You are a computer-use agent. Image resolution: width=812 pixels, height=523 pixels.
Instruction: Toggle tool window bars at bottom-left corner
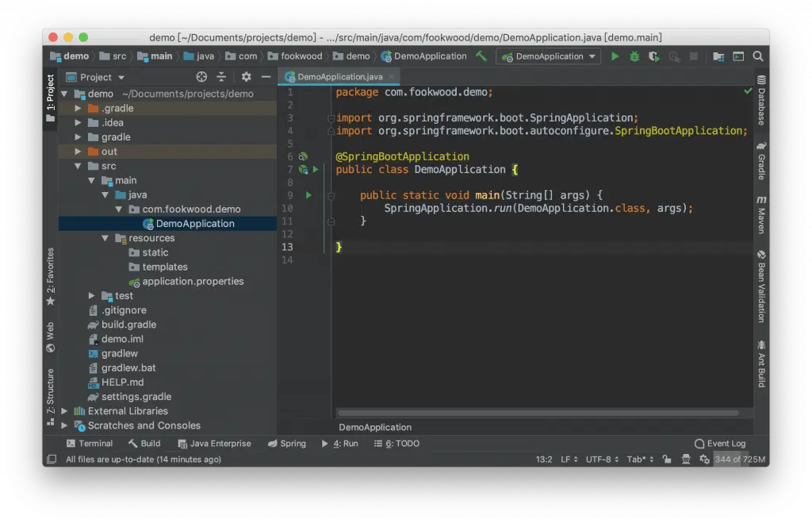coord(52,460)
